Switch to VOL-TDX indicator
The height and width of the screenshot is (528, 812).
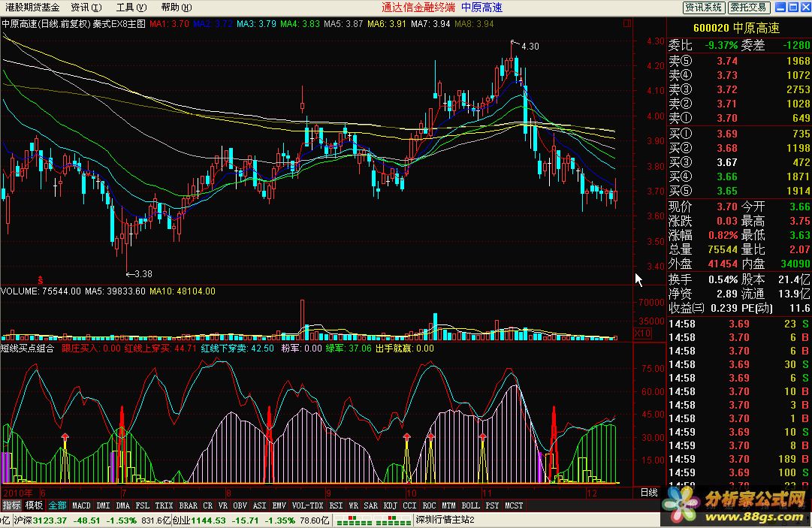pos(308,505)
